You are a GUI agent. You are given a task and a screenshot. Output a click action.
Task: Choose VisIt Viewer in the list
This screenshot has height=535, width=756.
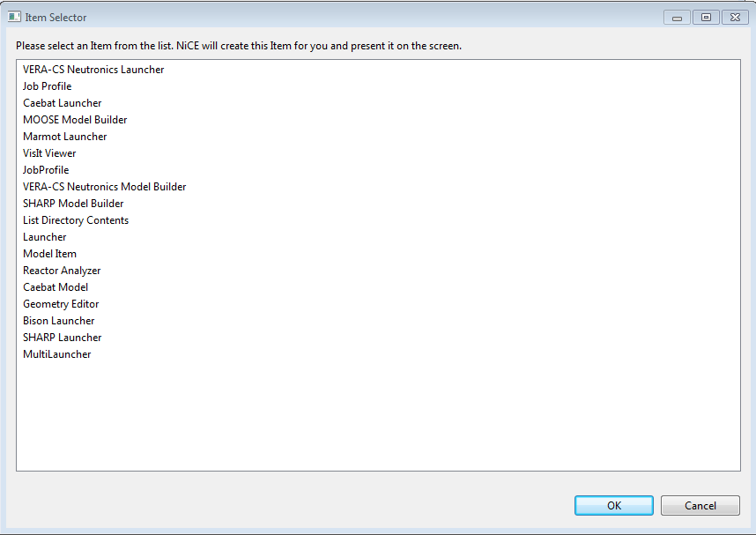pos(49,153)
